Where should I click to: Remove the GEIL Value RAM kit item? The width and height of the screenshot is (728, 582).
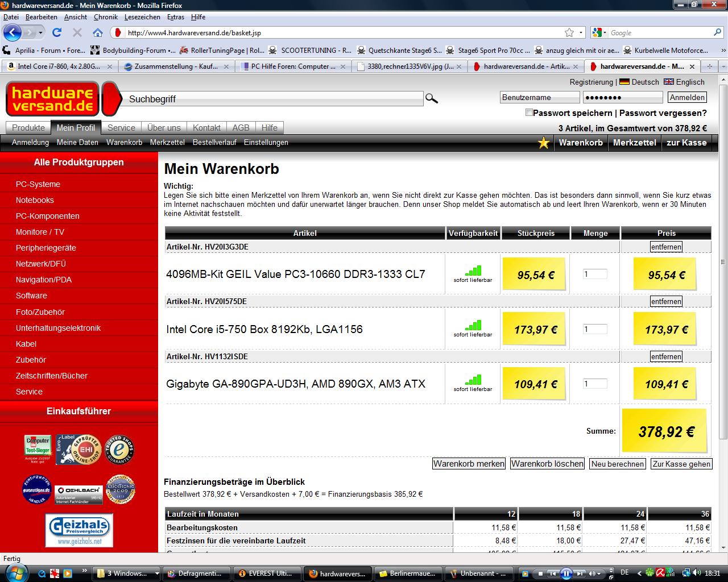point(666,247)
